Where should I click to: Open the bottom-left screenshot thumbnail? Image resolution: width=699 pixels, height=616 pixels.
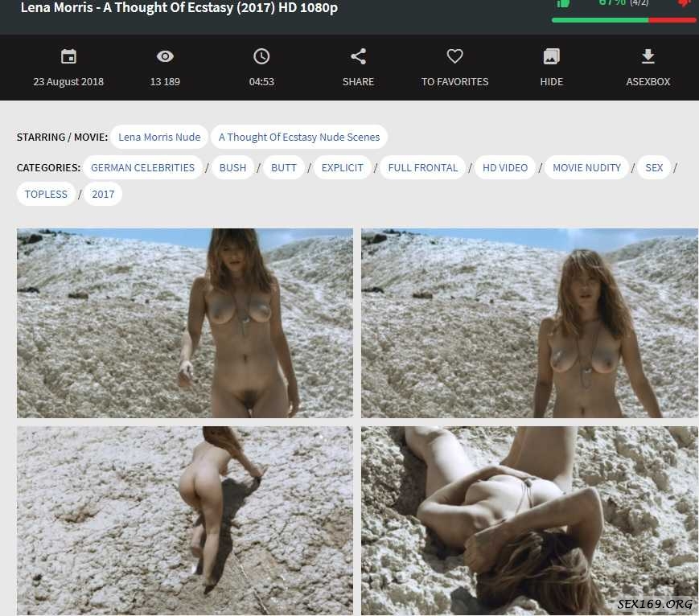(x=184, y=520)
